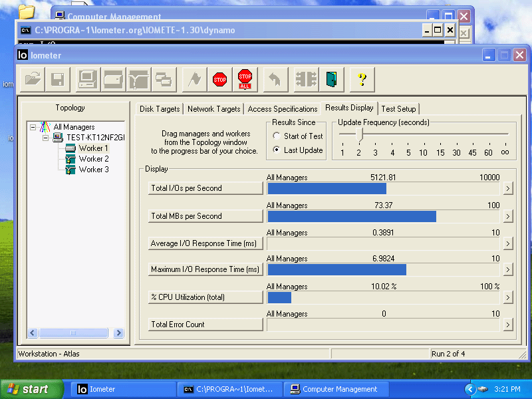Open chart arrow for Average I/O Response Time

click(508, 243)
